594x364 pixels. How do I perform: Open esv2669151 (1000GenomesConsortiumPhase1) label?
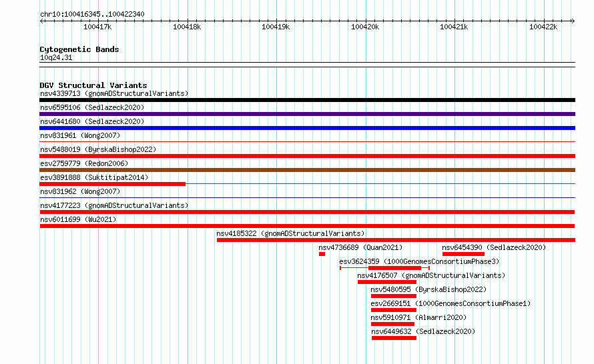451,303
